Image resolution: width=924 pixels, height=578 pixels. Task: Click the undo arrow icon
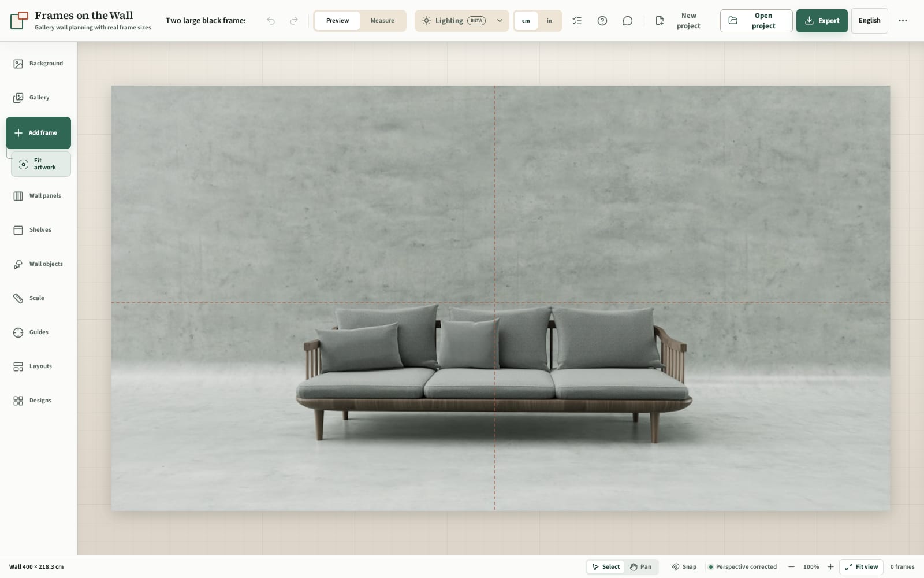pyautogui.click(x=271, y=21)
